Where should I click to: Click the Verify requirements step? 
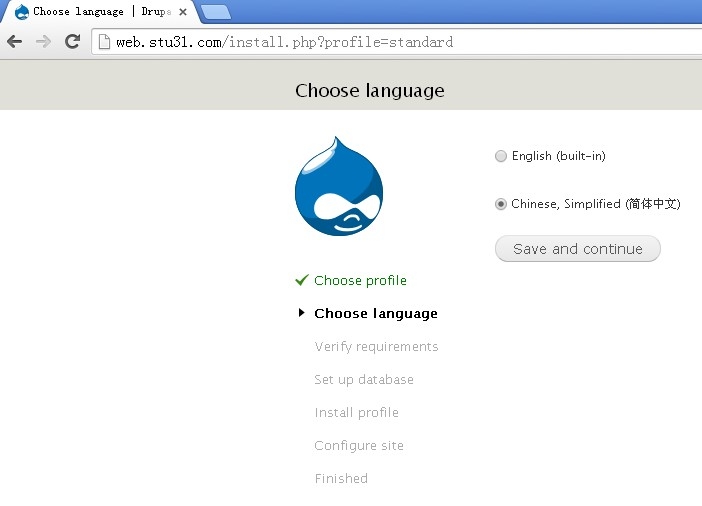click(376, 346)
